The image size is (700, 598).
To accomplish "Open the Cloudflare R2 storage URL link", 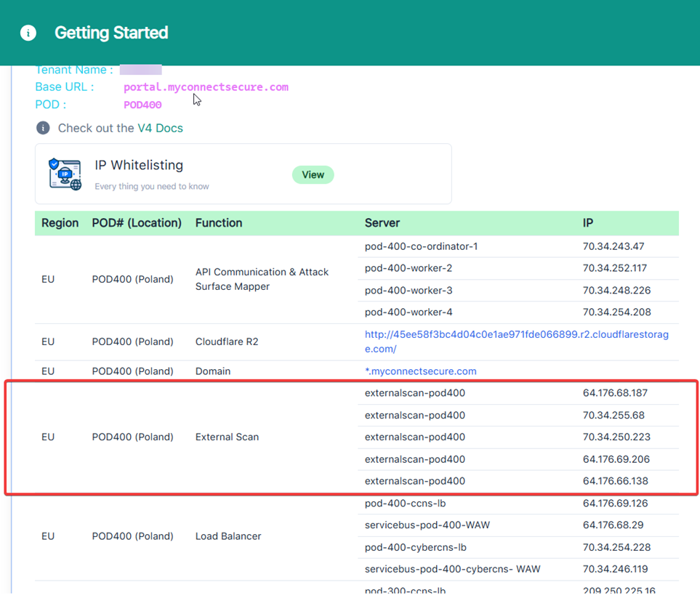I will 516,342.
